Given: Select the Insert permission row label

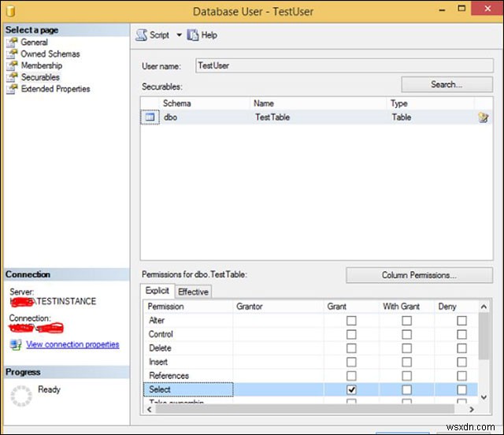Looking at the screenshot, I should tap(158, 362).
